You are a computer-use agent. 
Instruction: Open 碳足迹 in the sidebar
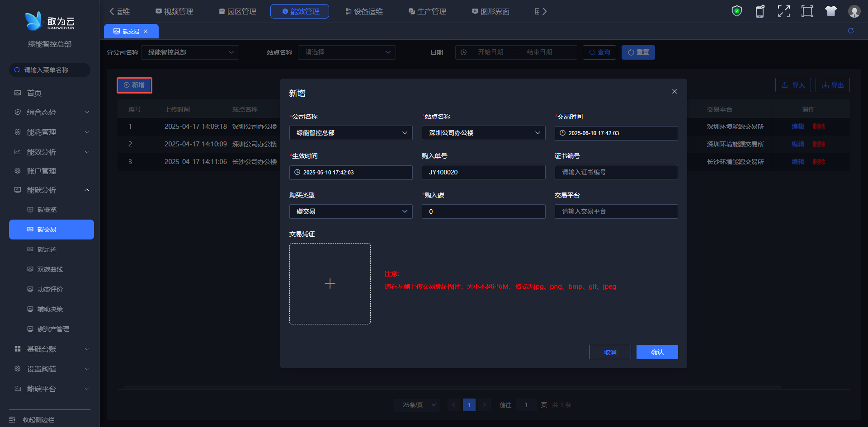point(52,249)
